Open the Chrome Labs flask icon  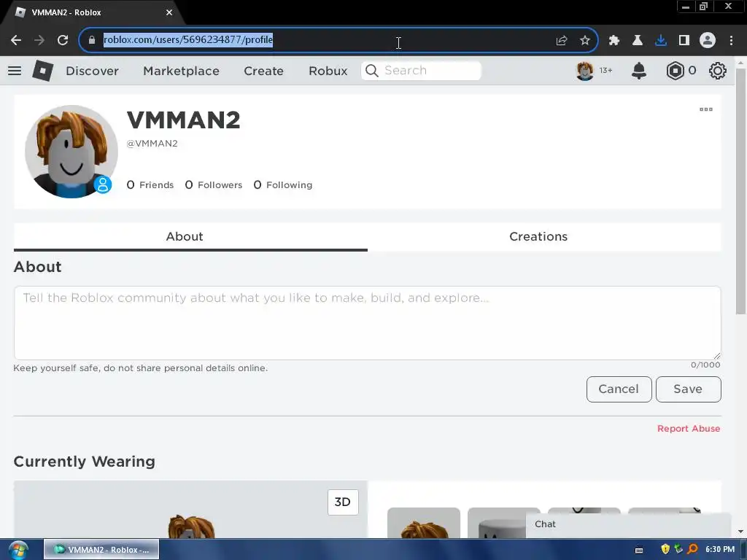click(x=638, y=40)
